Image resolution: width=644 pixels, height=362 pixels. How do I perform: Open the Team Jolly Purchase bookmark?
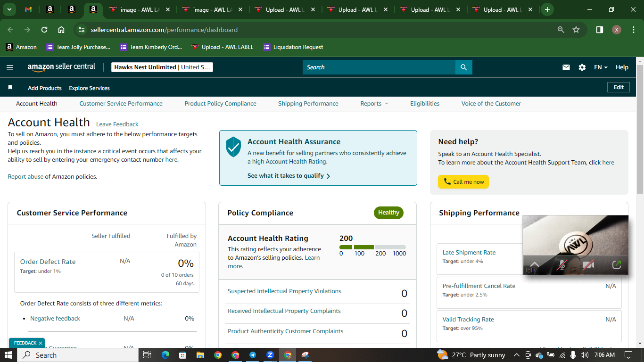click(x=78, y=47)
